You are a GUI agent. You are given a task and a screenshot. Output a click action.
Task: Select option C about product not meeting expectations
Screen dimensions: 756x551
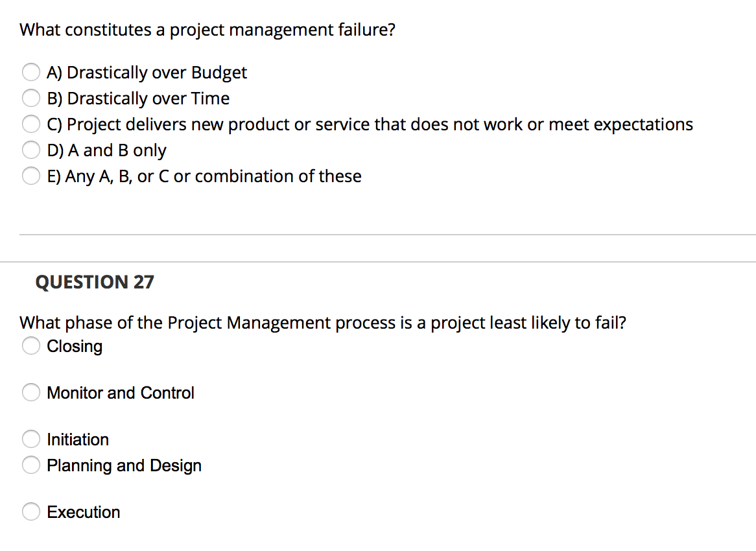coord(31,124)
